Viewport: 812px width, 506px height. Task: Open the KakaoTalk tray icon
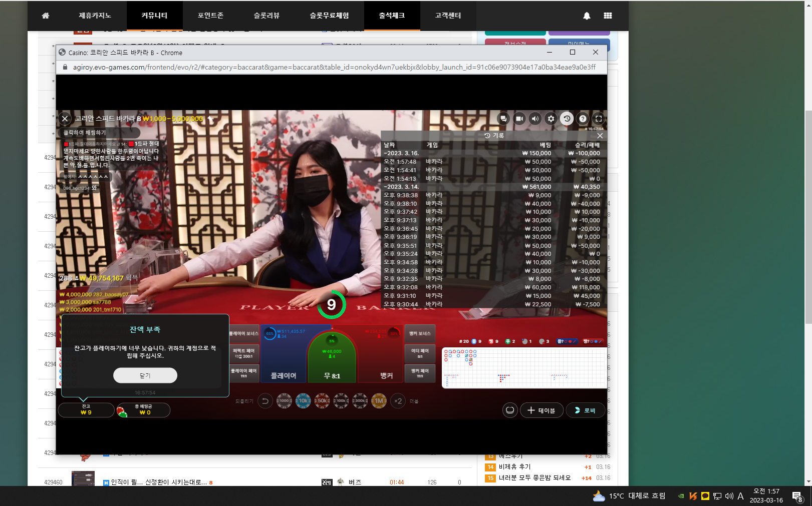pos(705,496)
